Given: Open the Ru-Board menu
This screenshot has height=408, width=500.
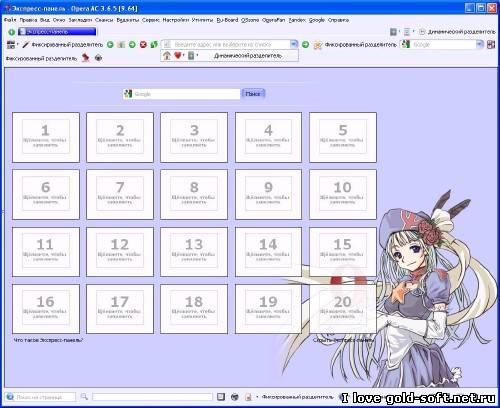Looking at the screenshot, I should point(227,20).
